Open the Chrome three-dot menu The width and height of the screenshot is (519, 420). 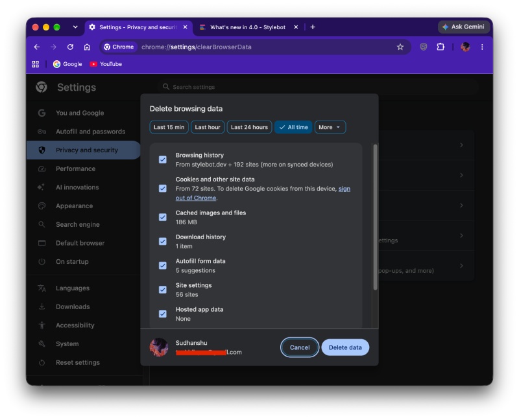482,47
